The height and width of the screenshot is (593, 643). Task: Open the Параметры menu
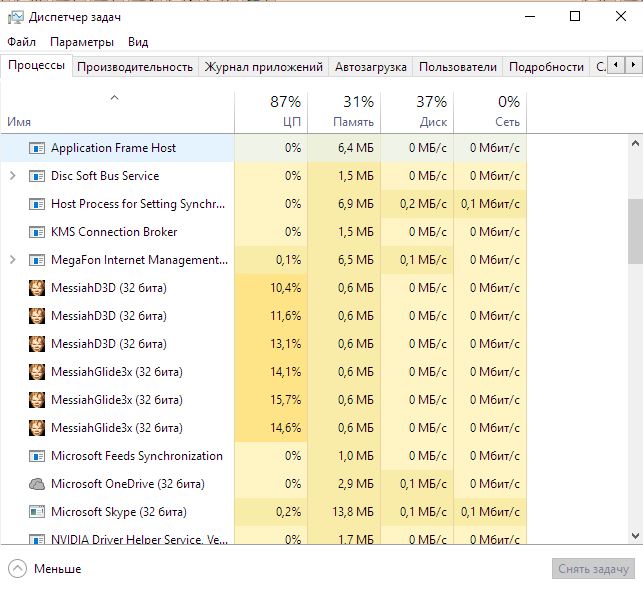click(82, 42)
